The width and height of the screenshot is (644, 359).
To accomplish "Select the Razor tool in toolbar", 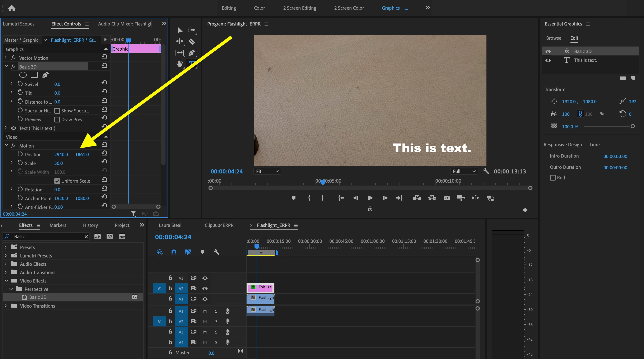I will click(192, 41).
